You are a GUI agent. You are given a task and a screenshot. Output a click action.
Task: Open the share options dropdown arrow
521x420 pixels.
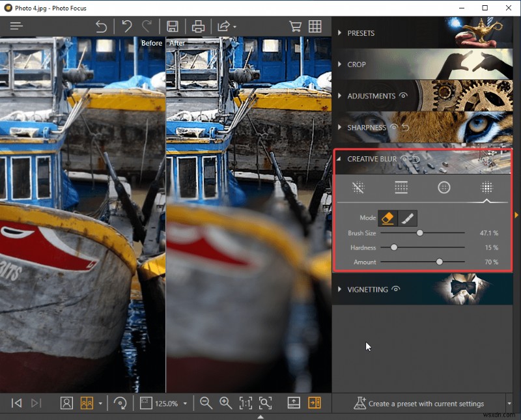pos(234,27)
